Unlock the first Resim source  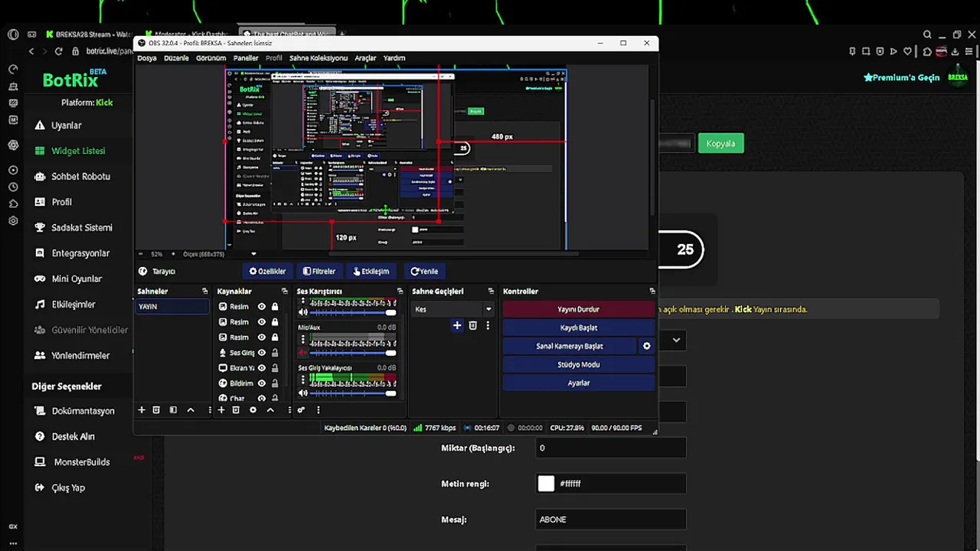click(x=275, y=306)
